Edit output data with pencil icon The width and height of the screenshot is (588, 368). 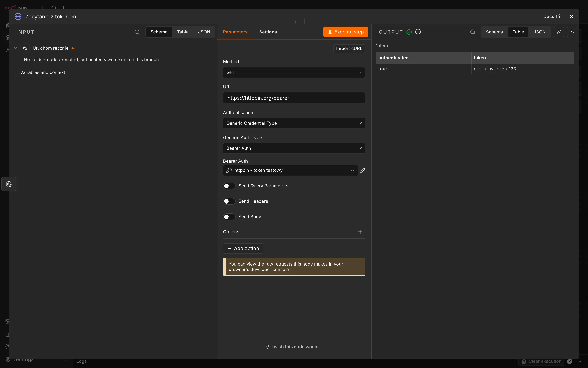[559, 32]
